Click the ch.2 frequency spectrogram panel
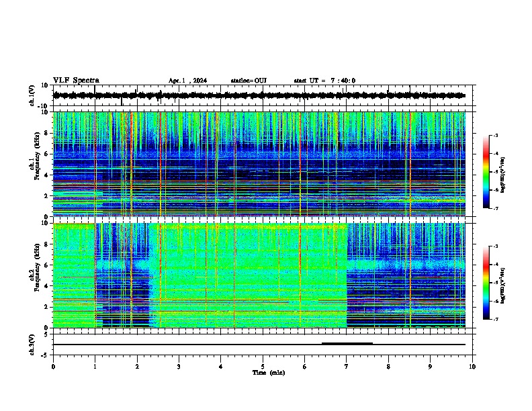 tap(259, 275)
